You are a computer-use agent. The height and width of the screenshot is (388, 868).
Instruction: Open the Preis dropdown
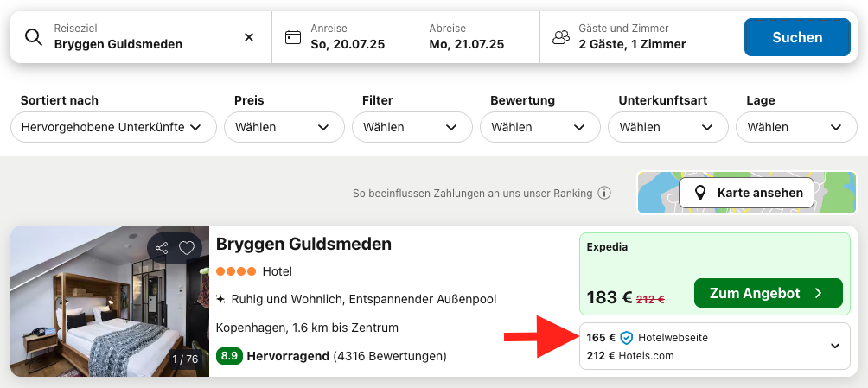click(284, 127)
